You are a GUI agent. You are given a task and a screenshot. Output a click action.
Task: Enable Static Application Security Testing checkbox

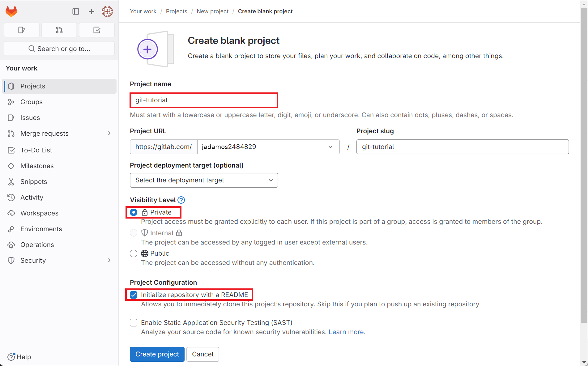coord(134,323)
